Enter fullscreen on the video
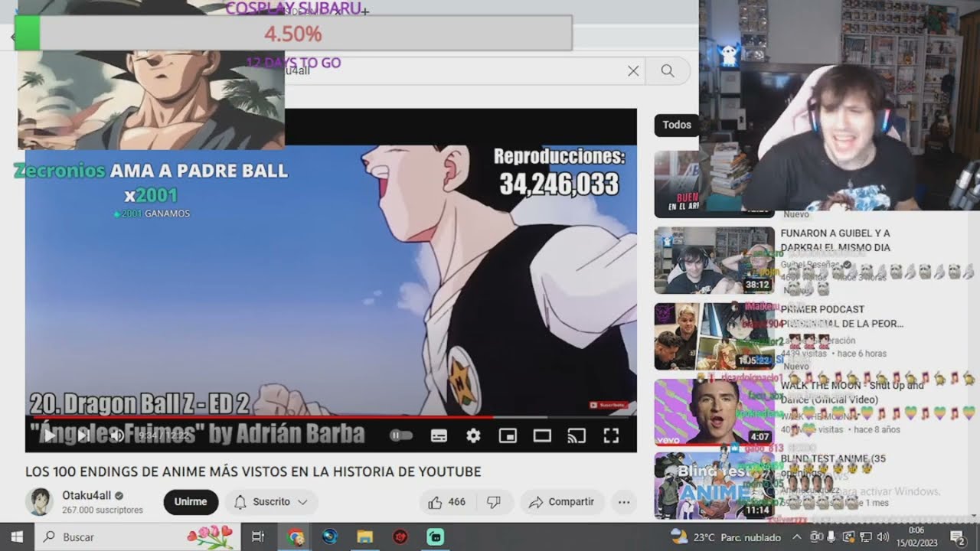Viewport: 980px width, 551px height. [x=611, y=435]
